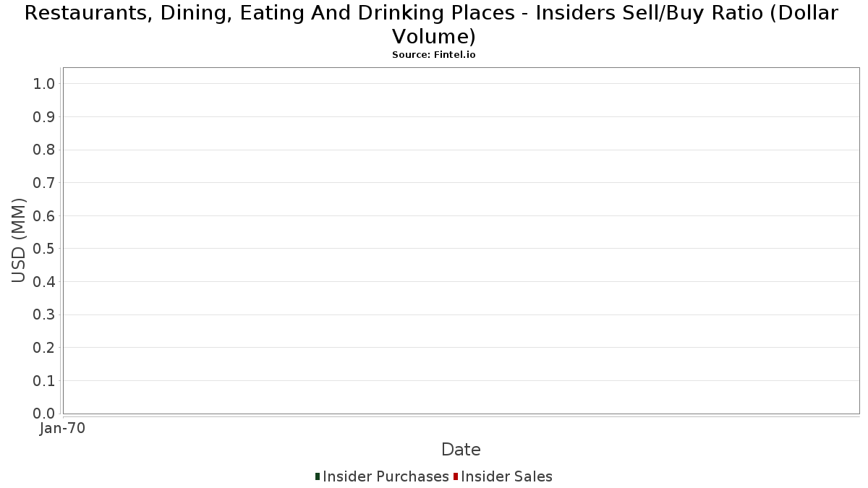The image size is (868, 488).
Task: Open the Source: Fintel.io link
Action: click(x=434, y=55)
